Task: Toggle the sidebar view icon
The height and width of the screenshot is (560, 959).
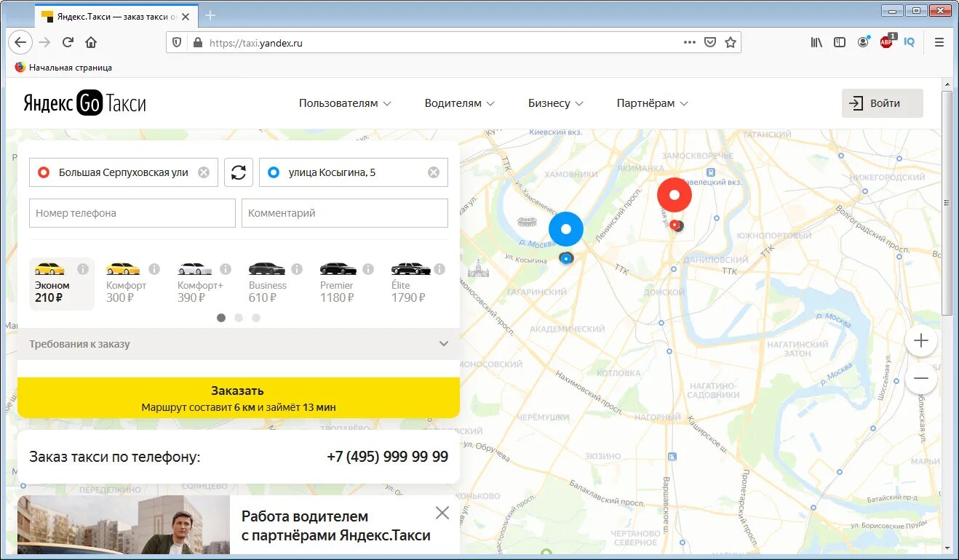Action: click(840, 42)
